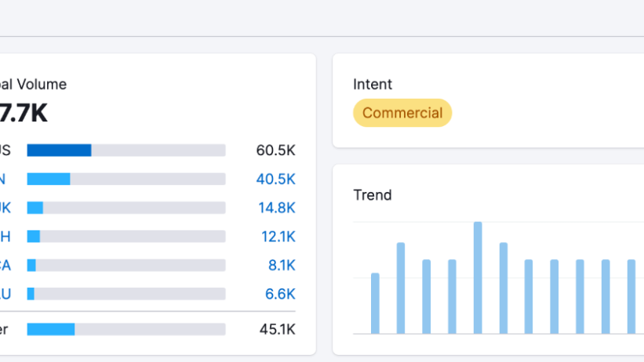Viewport: 644px width, 362px height.
Task: Click the Intent panel heading
Action: point(373,85)
